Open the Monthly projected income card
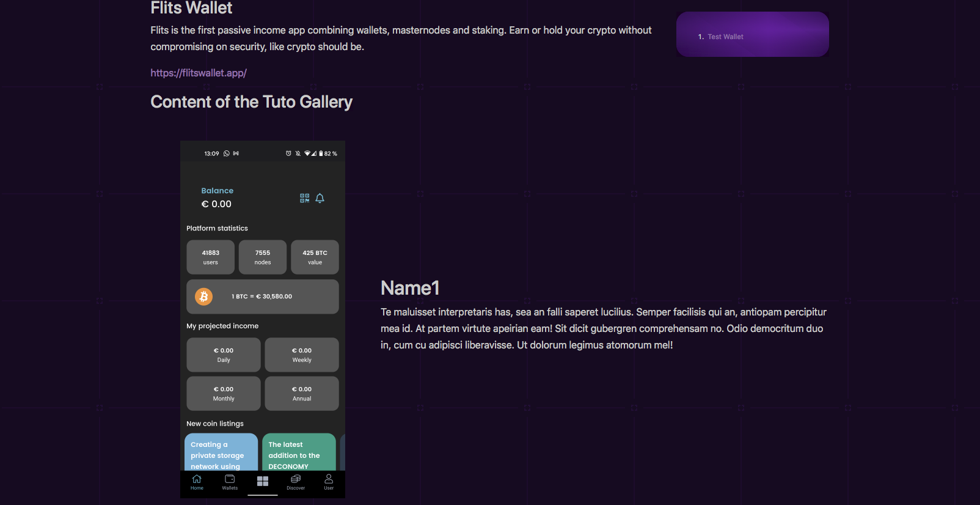 coord(224,393)
